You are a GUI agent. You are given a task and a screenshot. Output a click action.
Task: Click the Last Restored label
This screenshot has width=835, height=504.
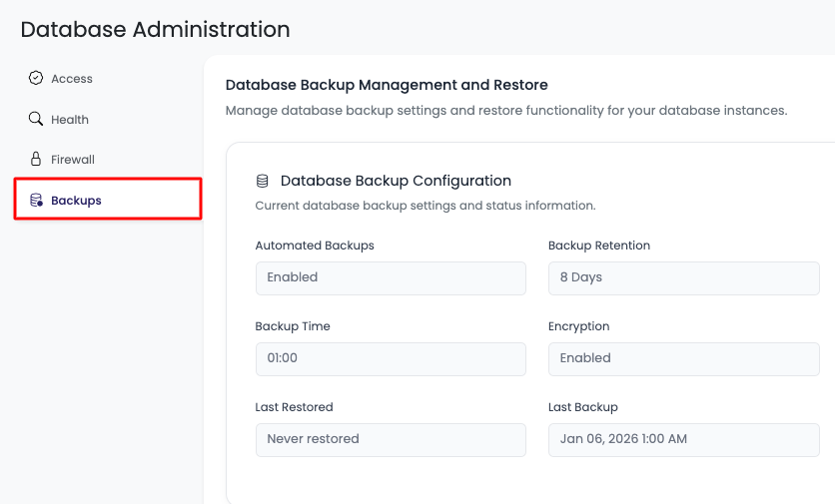click(x=294, y=407)
